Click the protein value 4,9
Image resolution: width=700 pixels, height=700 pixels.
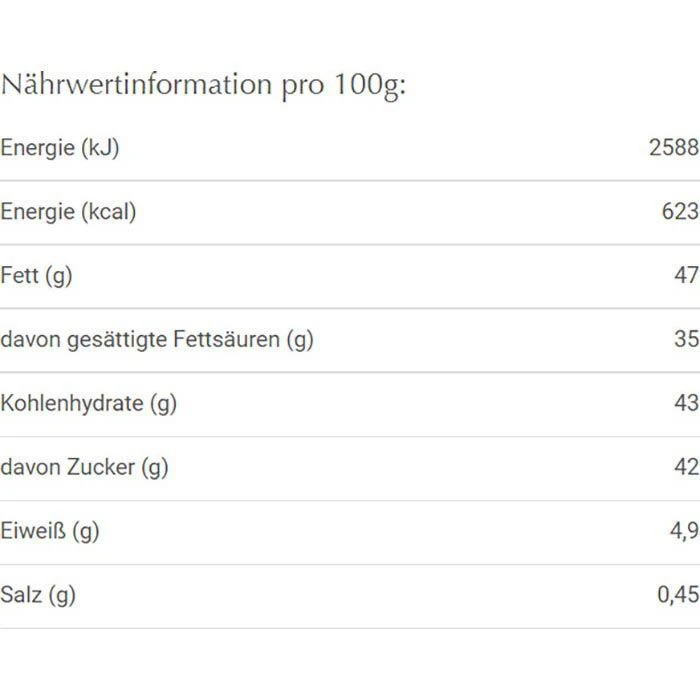(x=684, y=531)
